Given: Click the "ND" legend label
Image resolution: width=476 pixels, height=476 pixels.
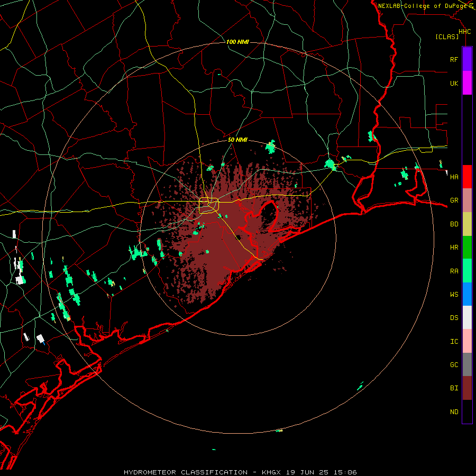Looking at the screenshot, I should click(454, 412).
